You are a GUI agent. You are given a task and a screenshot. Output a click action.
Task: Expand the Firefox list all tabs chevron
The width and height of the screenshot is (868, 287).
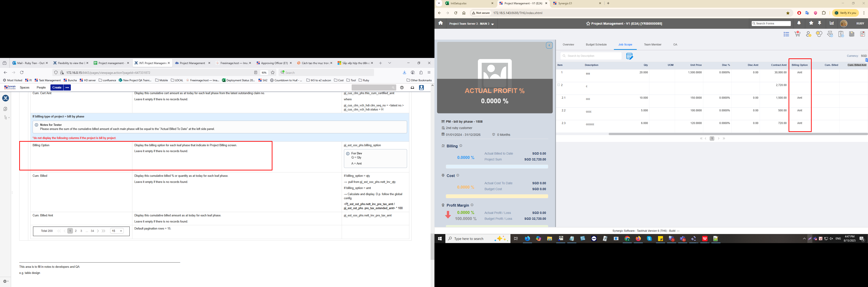pyautogui.click(x=389, y=63)
